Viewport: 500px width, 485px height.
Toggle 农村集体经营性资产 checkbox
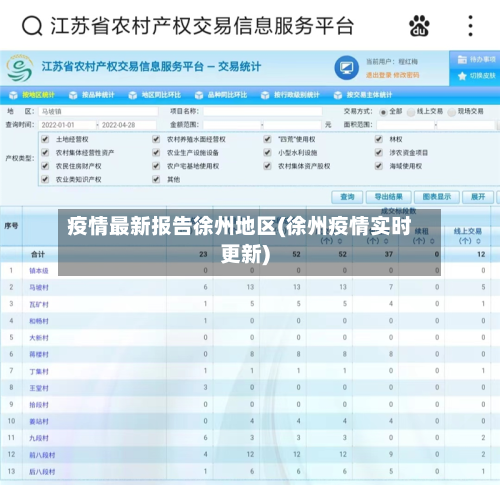coord(45,152)
